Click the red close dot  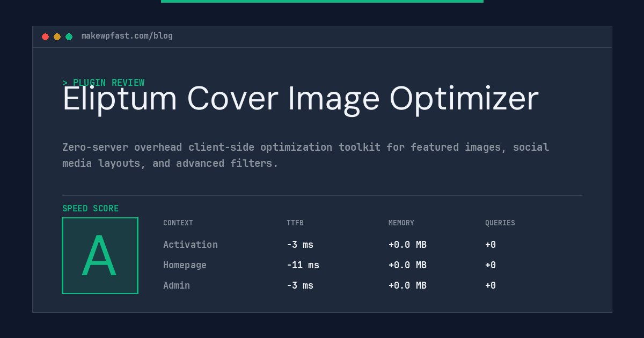tap(45, 36)
